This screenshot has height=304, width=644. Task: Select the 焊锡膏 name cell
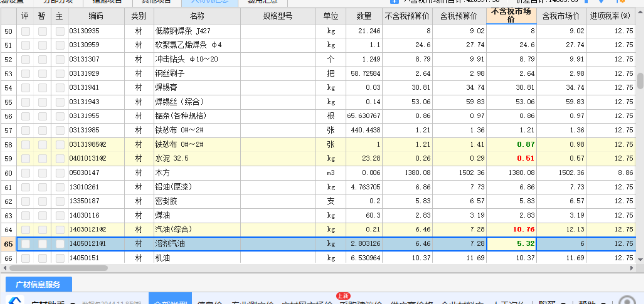coord(197,88)
